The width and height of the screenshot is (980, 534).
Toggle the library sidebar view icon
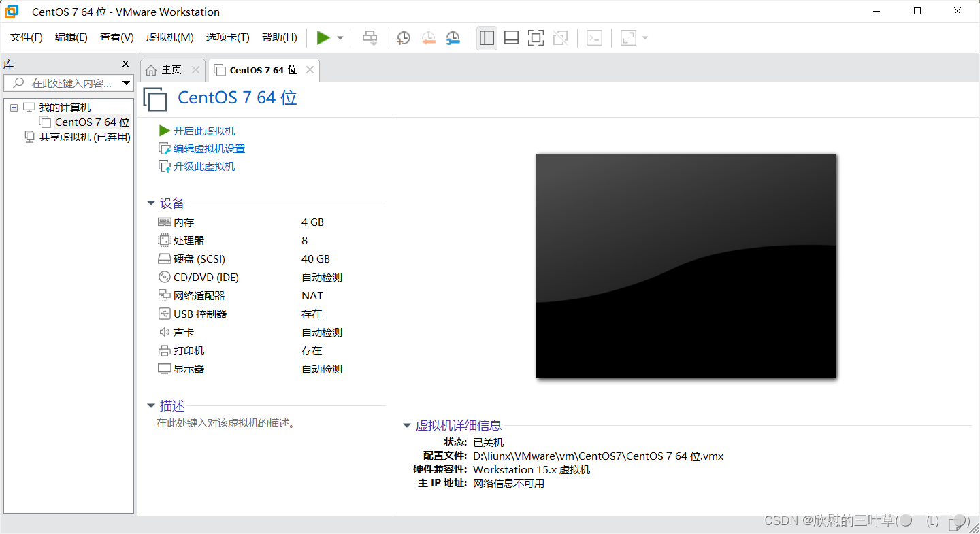pos(487,37)
